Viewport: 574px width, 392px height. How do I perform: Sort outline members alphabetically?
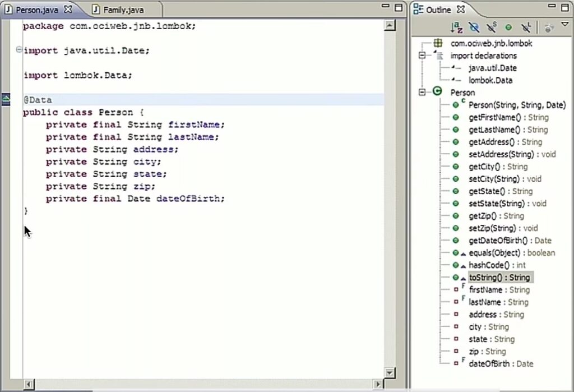click(x=457, y=27)
